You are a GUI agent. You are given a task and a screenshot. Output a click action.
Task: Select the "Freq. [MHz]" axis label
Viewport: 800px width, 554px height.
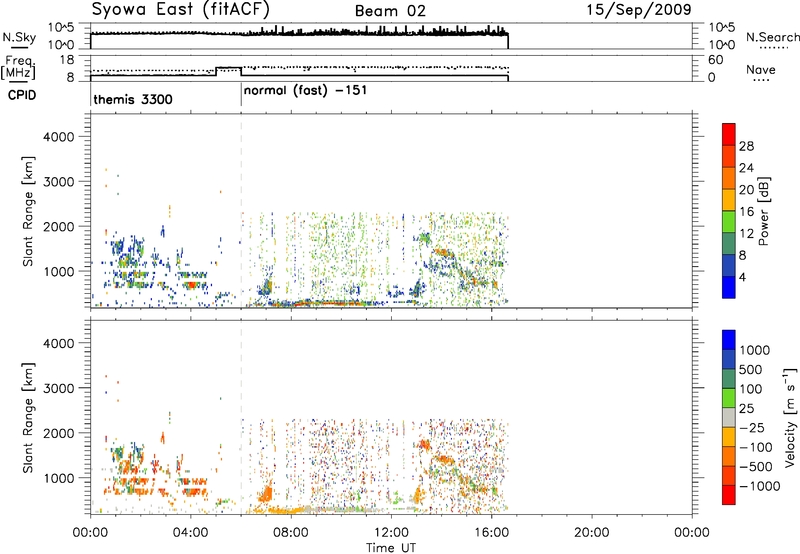tap(18, 68)
